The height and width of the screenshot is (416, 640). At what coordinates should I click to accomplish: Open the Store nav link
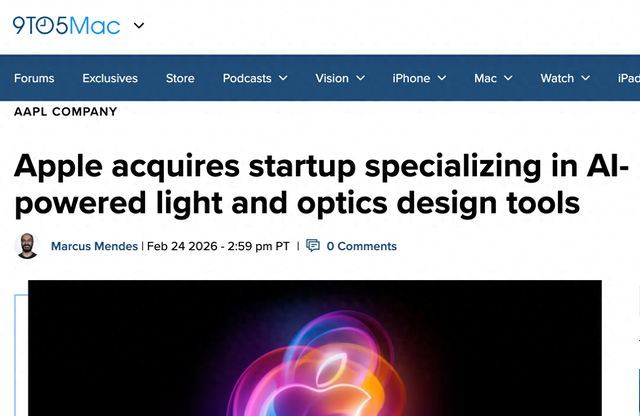click(x=180, y=78)
